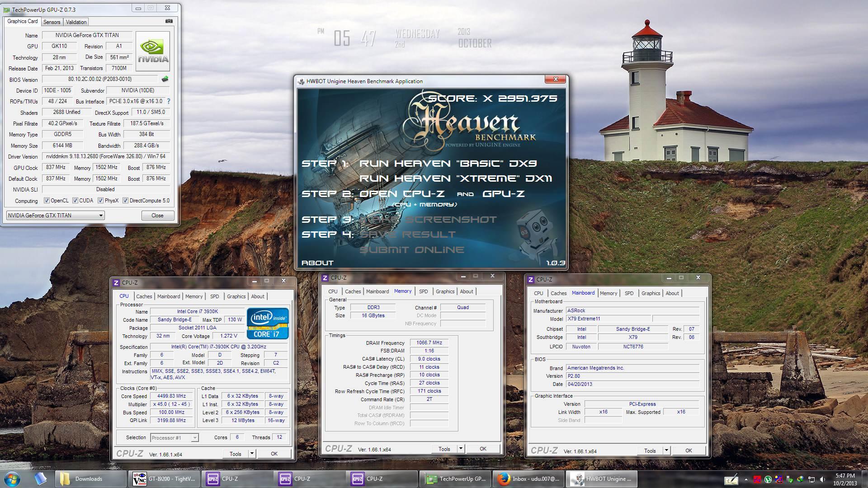Click the Core Speed 4499.83 MHz value
Screen dimensions: 868x488
click(x=172, y=396)
